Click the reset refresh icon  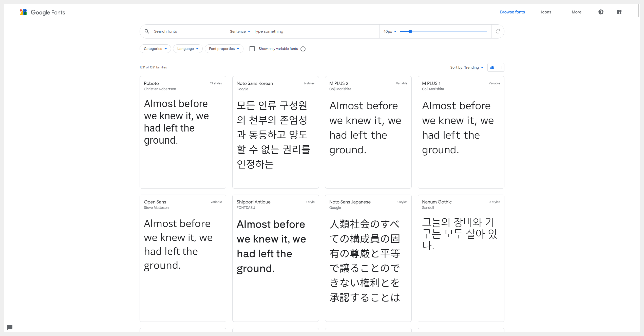[x=498, y=31]
